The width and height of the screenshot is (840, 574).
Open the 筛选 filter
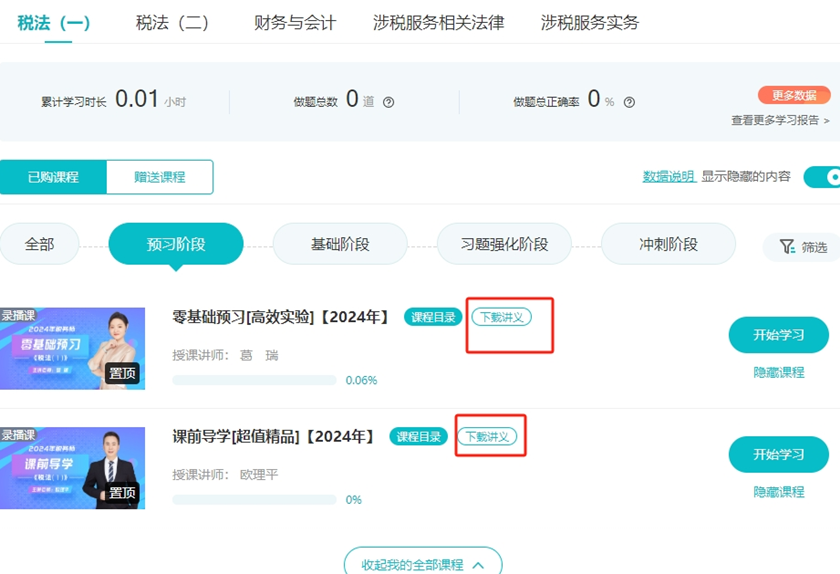[x=802, y=247]
